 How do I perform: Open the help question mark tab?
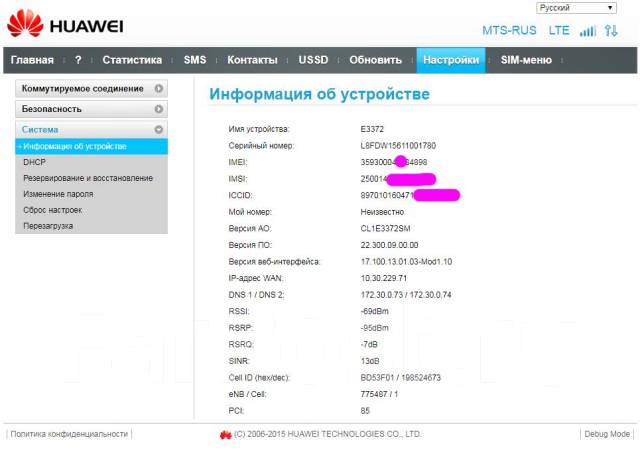pyautogui.click(x=78, y=60)
